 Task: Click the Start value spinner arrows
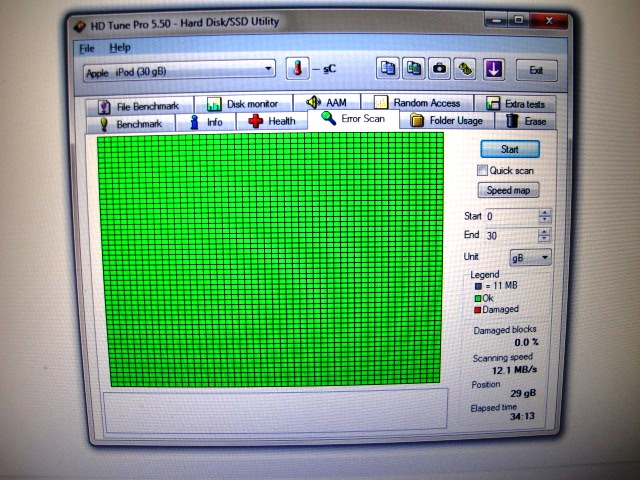pos(544,215)
